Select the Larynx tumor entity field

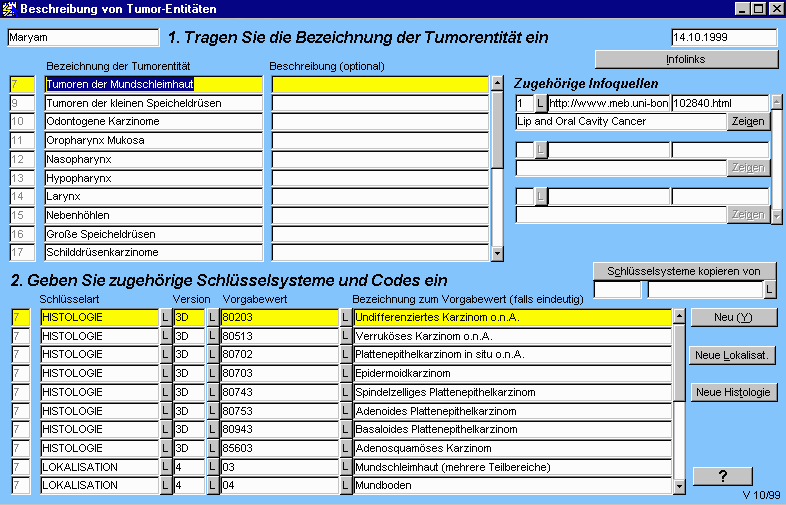(153, 197)
